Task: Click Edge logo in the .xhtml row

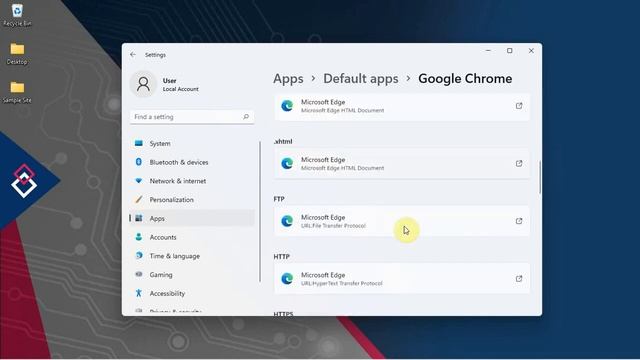Action: (287, 163)
